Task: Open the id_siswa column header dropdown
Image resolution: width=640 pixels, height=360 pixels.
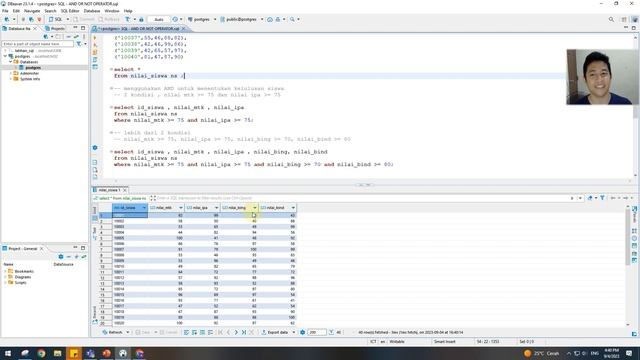Action: click(x=144, y=208)
